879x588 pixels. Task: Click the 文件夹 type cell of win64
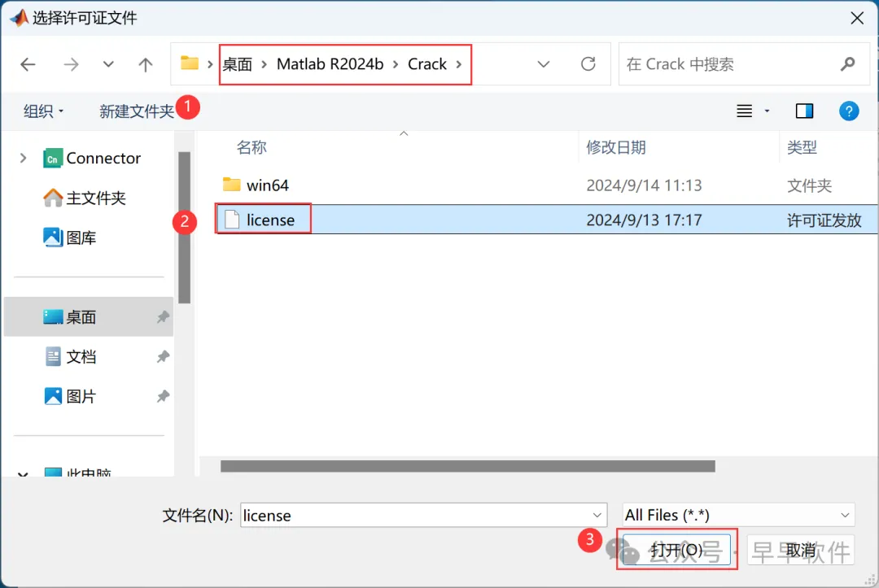pos(809,185)
